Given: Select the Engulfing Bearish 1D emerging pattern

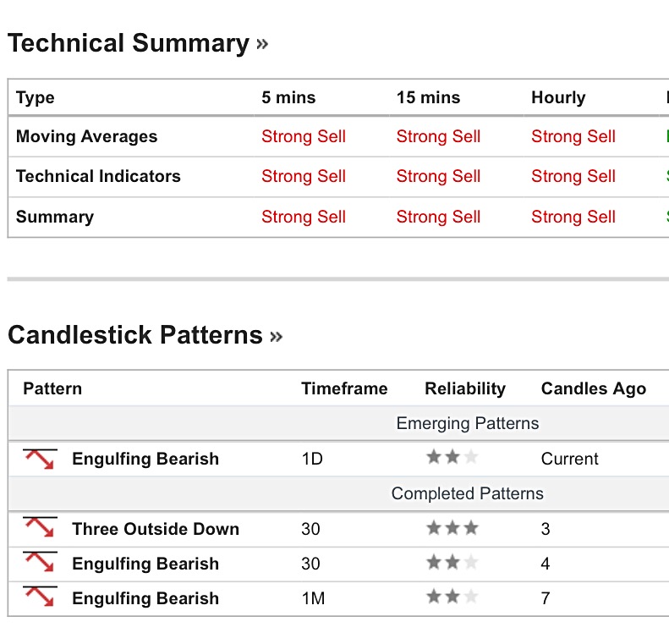Looking at the screenshot, I should (145, 460).
